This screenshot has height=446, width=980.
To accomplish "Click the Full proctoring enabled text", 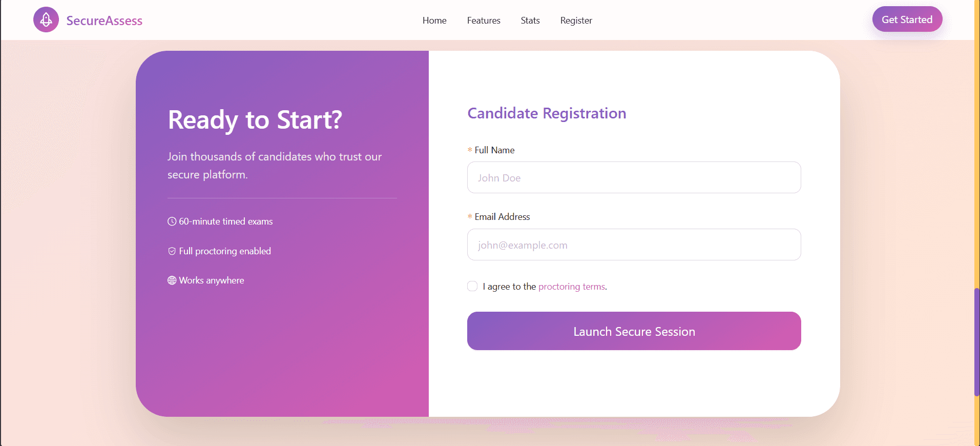I will (x=225, y=251).
